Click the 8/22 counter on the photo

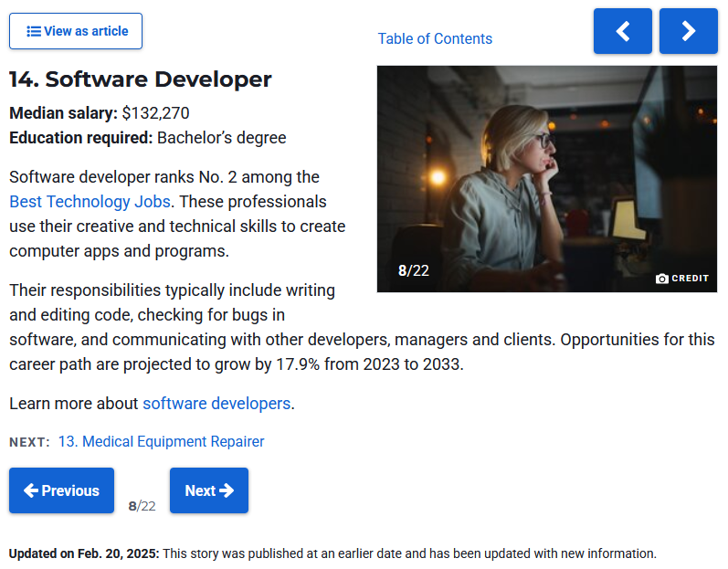point(414,270)
